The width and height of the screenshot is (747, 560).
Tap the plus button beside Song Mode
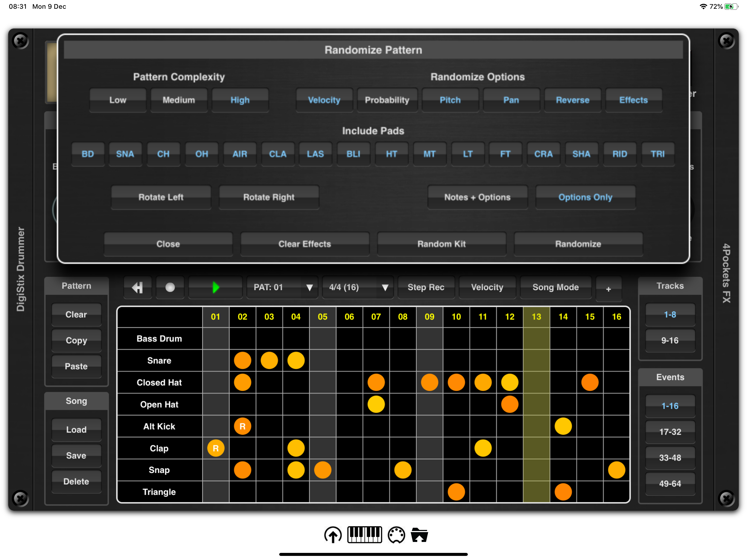608,289
